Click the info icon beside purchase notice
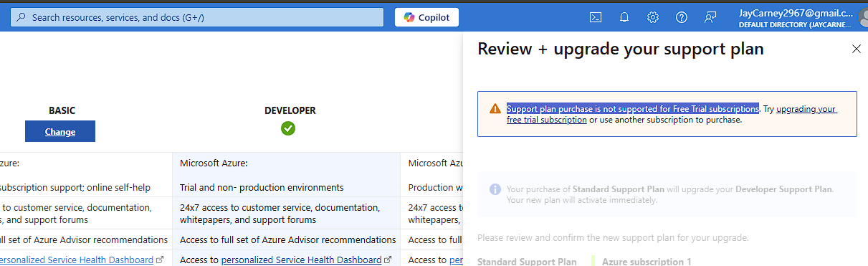 coord(495,189)
